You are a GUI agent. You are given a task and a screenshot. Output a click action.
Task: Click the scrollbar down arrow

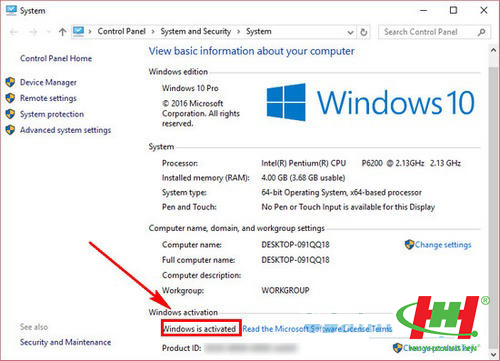[x=493, y=354]
